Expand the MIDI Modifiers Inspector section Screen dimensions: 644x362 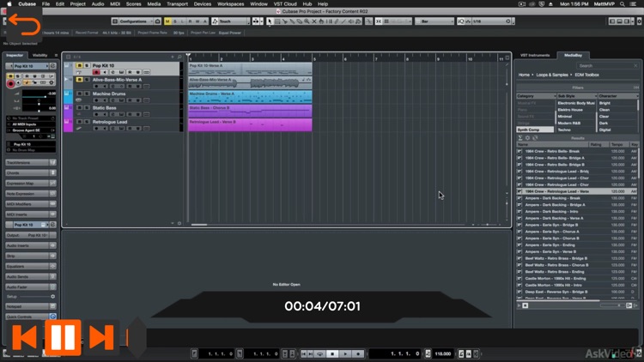31,204
